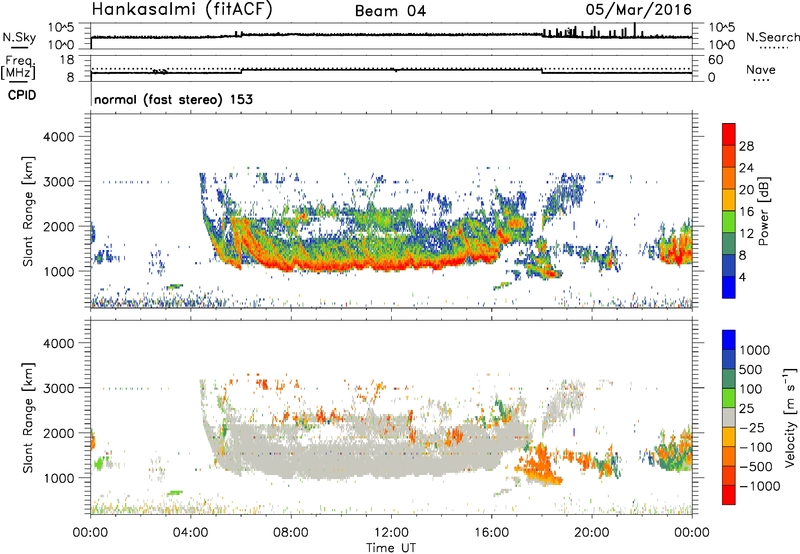This screenshot has width=800, height=554.
Task: Click 'normal (fast stereo) 153' text
Action: coord(173,99)
